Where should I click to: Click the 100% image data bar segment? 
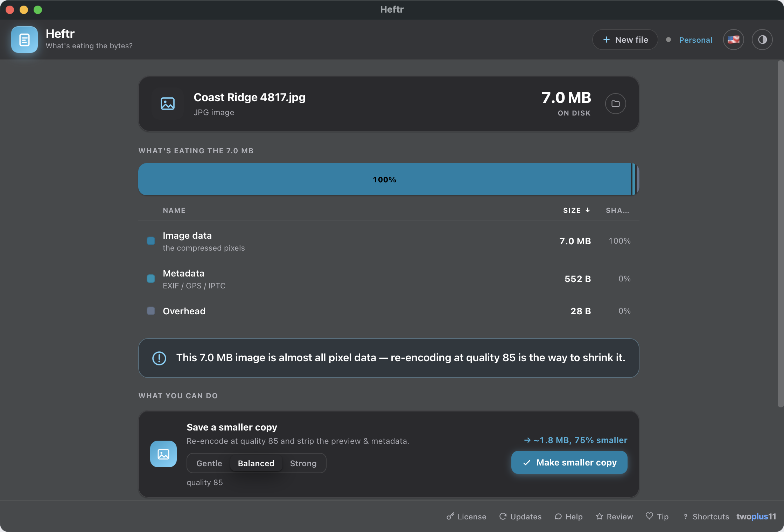coord(385,179)
